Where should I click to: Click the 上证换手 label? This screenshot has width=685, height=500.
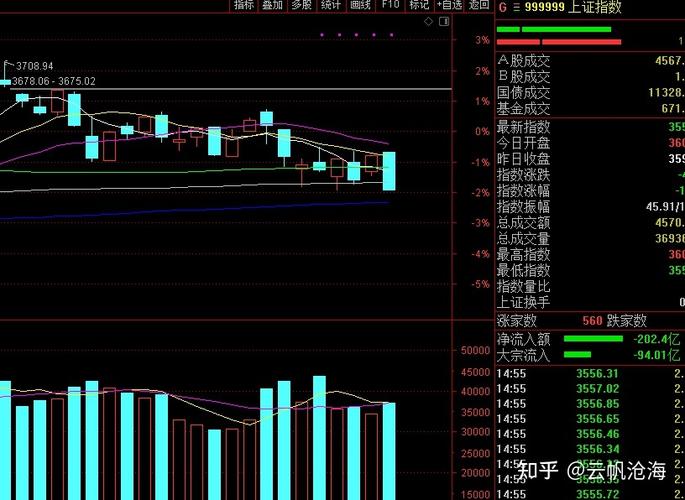tap(523, 302)
